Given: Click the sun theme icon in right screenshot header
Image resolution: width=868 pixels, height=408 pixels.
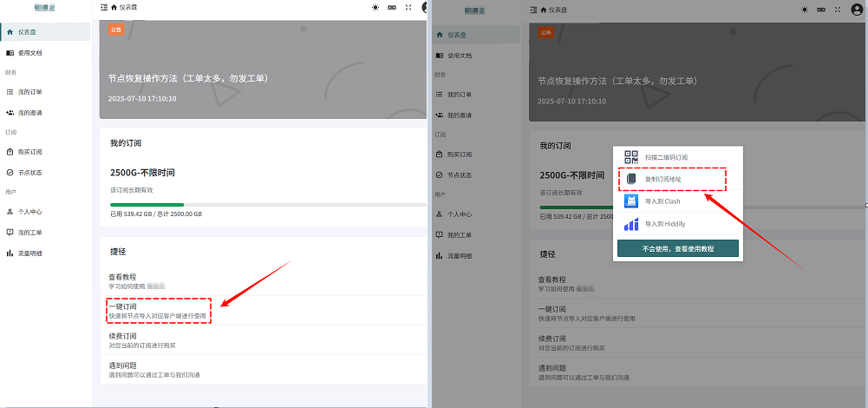Looking at the screenshot, I should tap(805, 10).
